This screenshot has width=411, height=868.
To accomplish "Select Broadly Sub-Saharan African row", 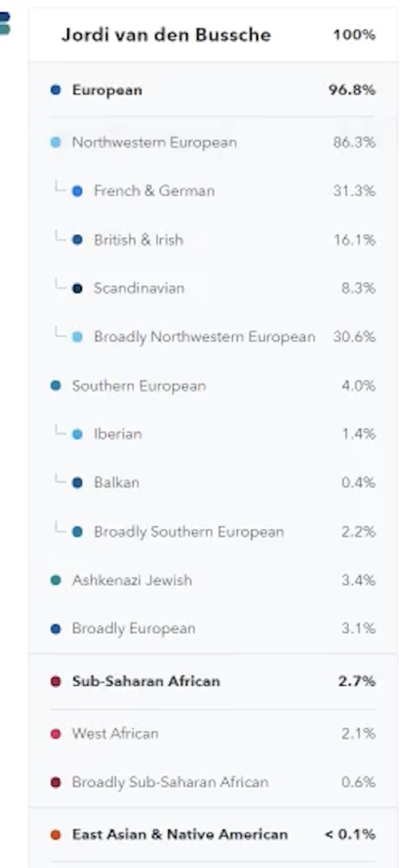I will click(213, 782).
